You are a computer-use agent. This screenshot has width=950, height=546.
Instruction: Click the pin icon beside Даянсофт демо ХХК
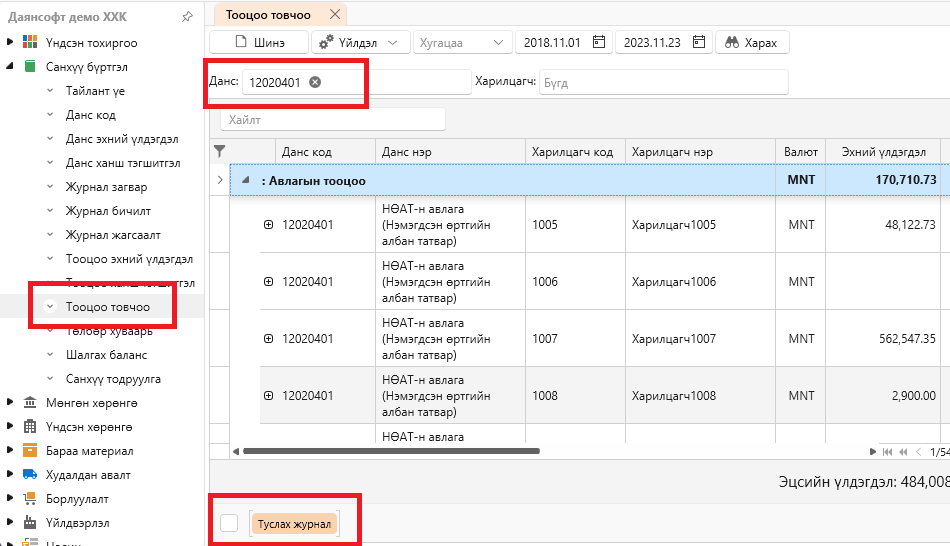(x=187, y=17)
